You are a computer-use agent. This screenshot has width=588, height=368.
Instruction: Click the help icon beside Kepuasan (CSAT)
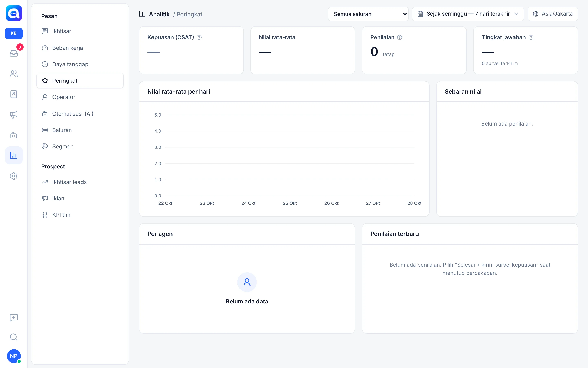[x=199, y=37]
